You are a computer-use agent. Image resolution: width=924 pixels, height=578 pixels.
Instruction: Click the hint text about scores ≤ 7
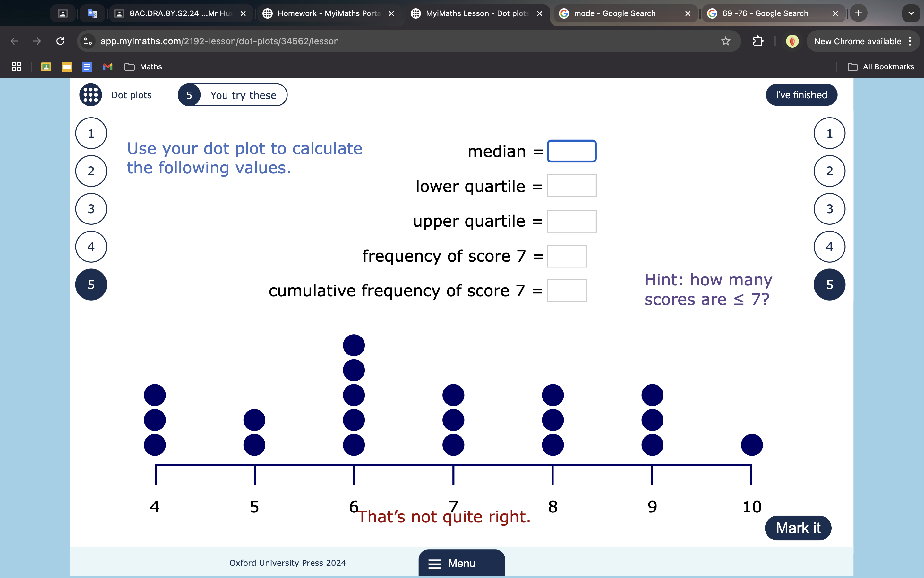(x=708, y=289)
